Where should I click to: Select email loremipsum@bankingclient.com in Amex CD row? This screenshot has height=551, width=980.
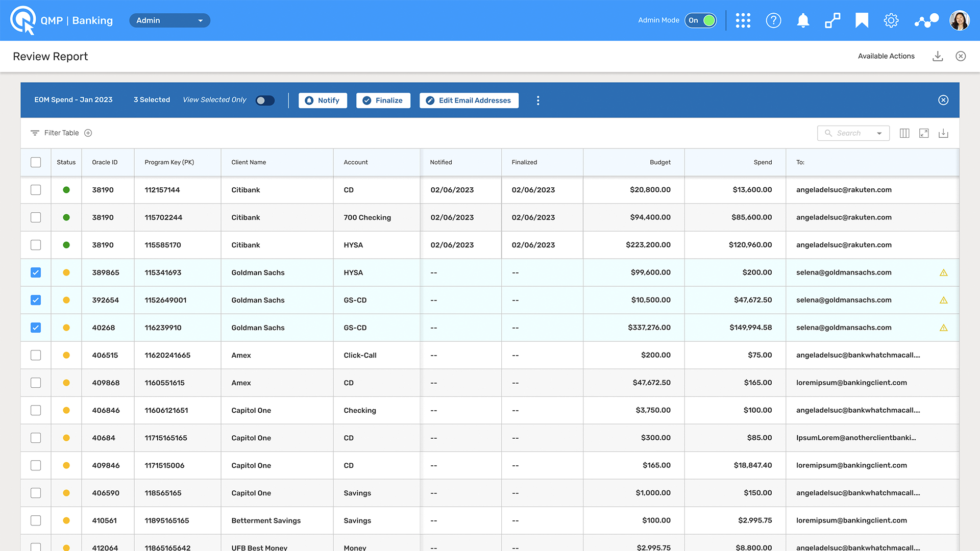[x=851, y=383]
